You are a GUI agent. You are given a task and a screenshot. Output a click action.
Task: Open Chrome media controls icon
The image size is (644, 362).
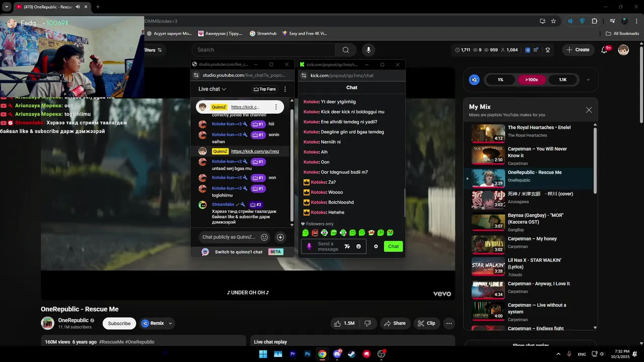click(612, 21)
